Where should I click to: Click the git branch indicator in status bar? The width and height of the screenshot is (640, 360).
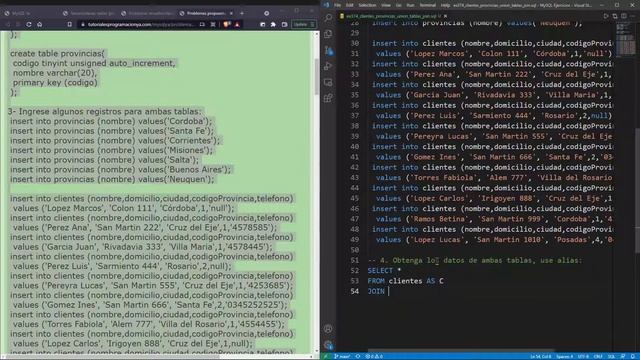click(342, 356)
